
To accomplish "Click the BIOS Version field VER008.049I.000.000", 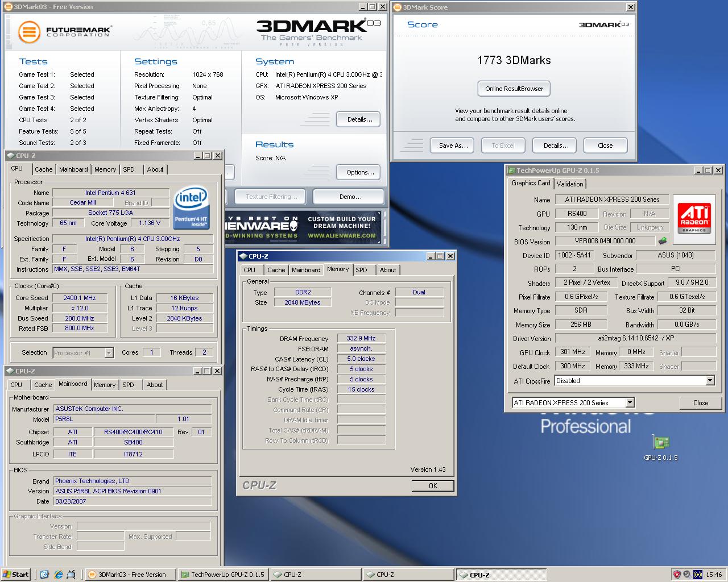I will tap(605, 241).
